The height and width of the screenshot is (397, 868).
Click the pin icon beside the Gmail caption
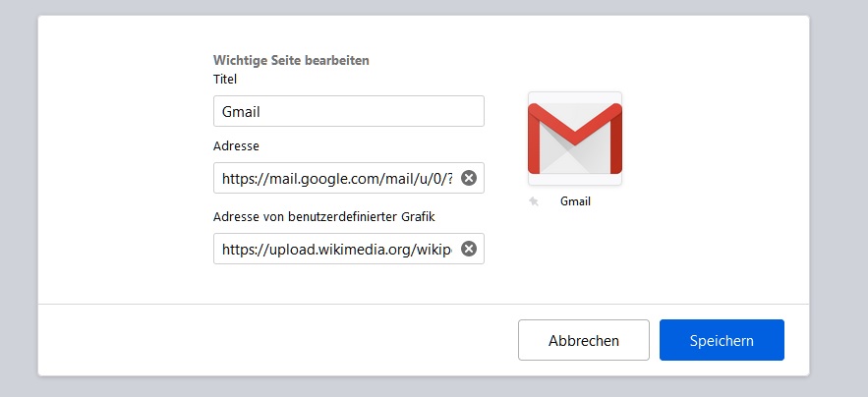tap(534, 201)
